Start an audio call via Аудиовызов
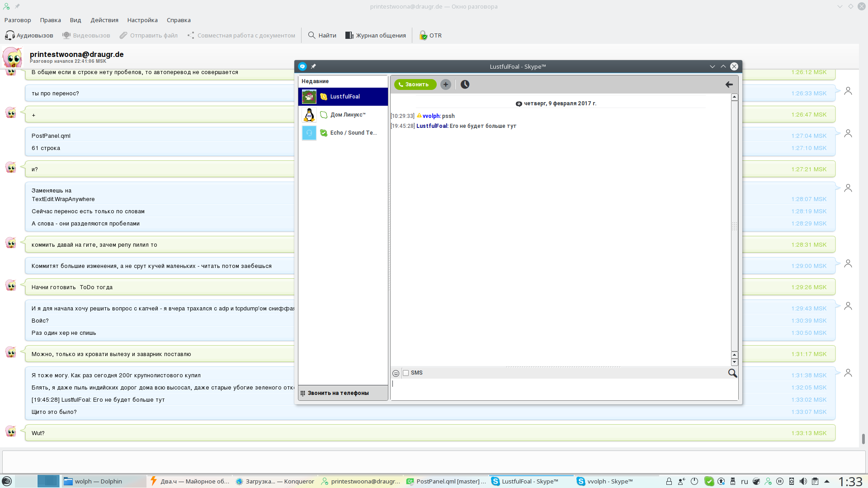 [29, 35]
